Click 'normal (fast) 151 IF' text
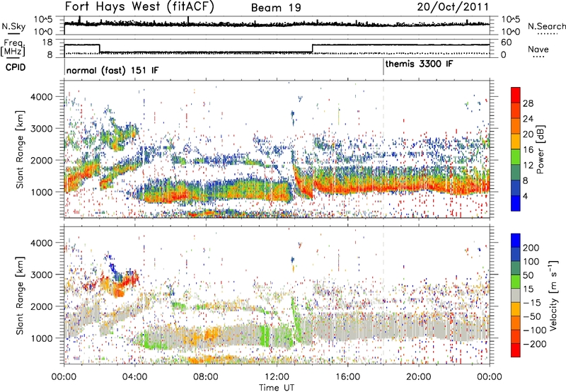This screenshot has height=392, width=566. tap(112, 70)
